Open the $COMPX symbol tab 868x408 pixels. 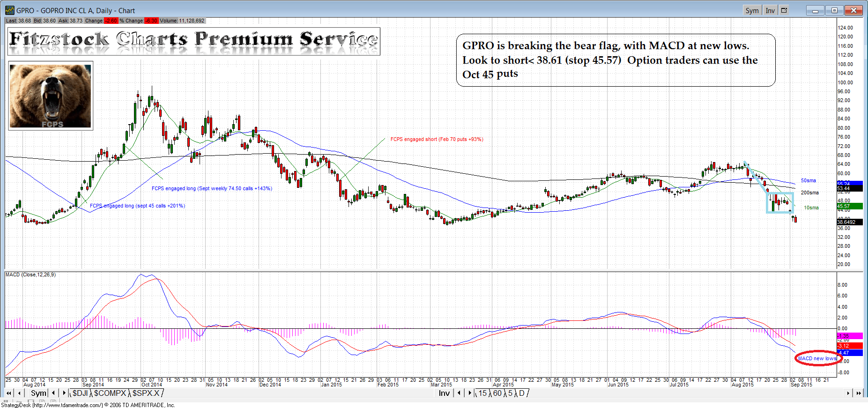click(x=110, y=393)
